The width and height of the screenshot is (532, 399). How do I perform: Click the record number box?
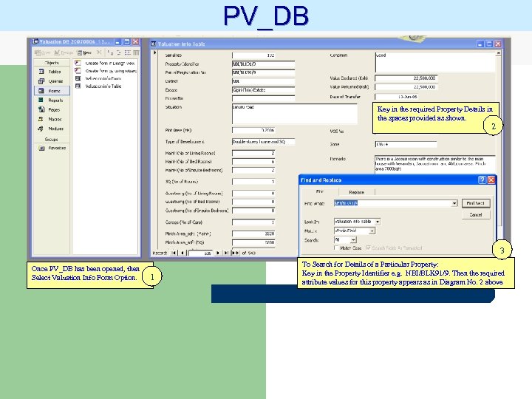(x=200, y=253)
